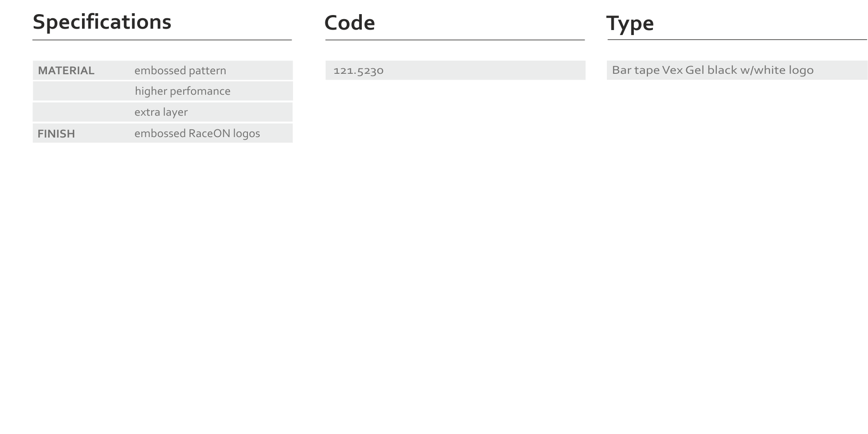Click the word RaceON in finish row
The width and height of the screenshot is (868, 434).
click(210, 133)
